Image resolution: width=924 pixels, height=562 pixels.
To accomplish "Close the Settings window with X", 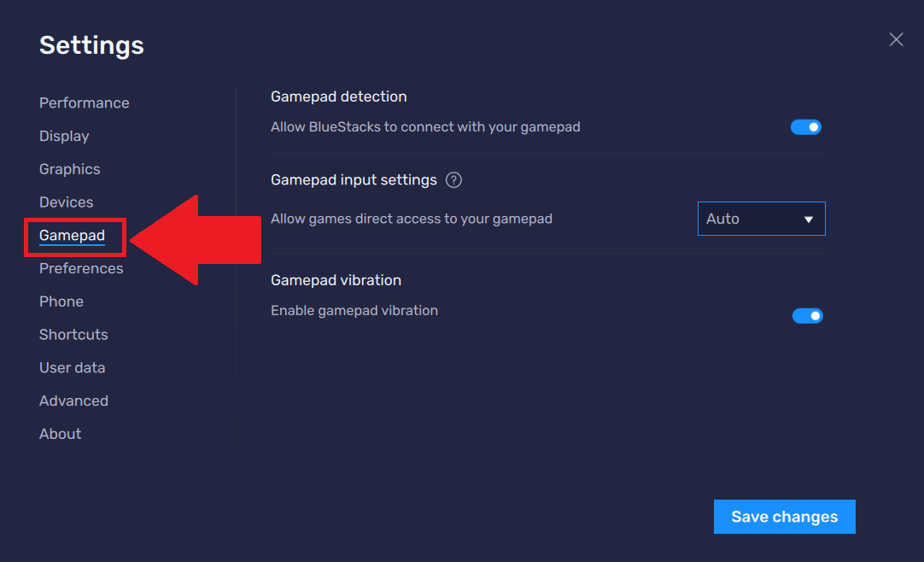I will [x=896, y=39].
